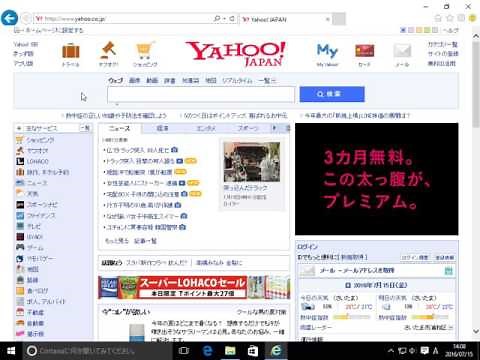The width and height of the screenshot is (480, 360).
Task: Show more news tabs with right arrow
Action: (x=274, y=128)
